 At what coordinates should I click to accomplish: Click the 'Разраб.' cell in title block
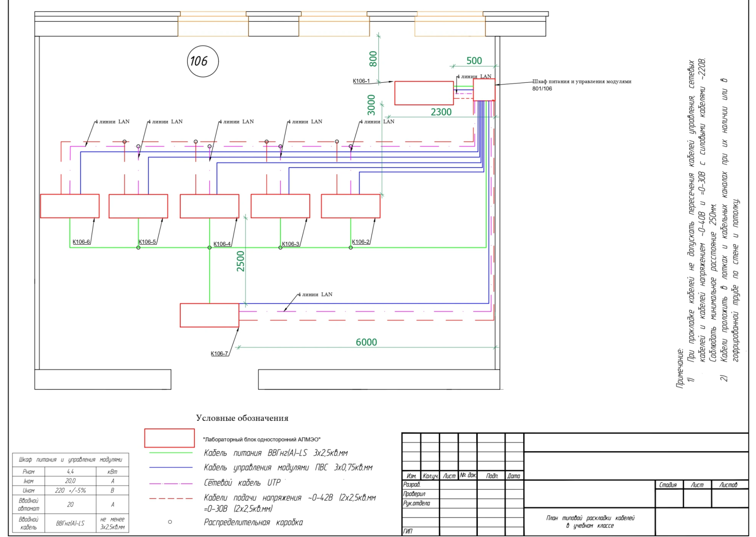411,484
